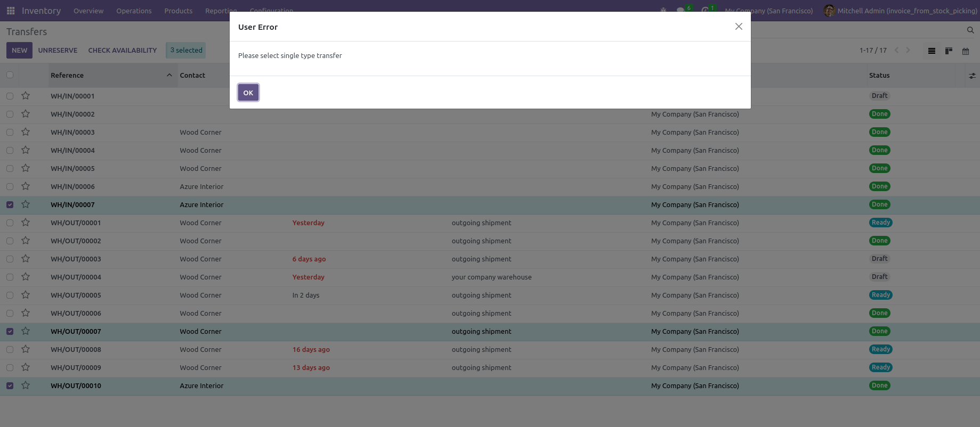The width and height of the screenshot is (980, 427).
Task: Switch to kanban view icon
Action: (x=949, y=51)
